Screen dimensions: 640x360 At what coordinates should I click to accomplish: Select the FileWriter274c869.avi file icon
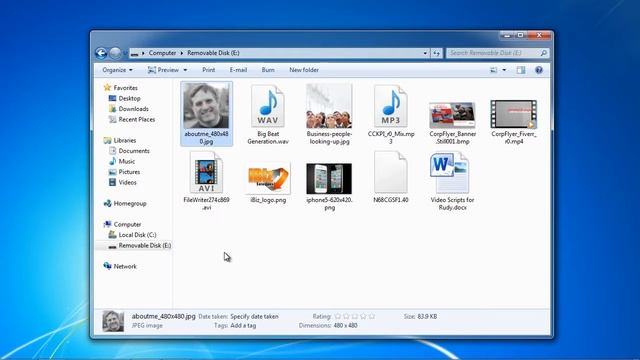point(207,173)
